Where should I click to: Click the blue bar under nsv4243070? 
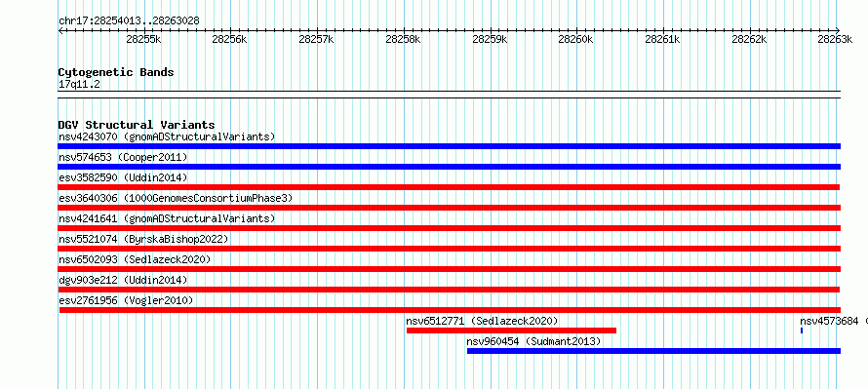[x=449, y=146]
